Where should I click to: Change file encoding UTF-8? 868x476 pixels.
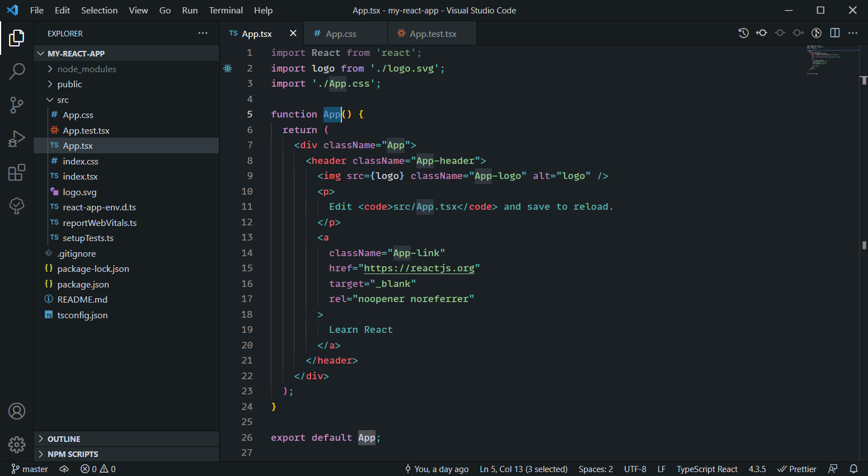point(635,469)
